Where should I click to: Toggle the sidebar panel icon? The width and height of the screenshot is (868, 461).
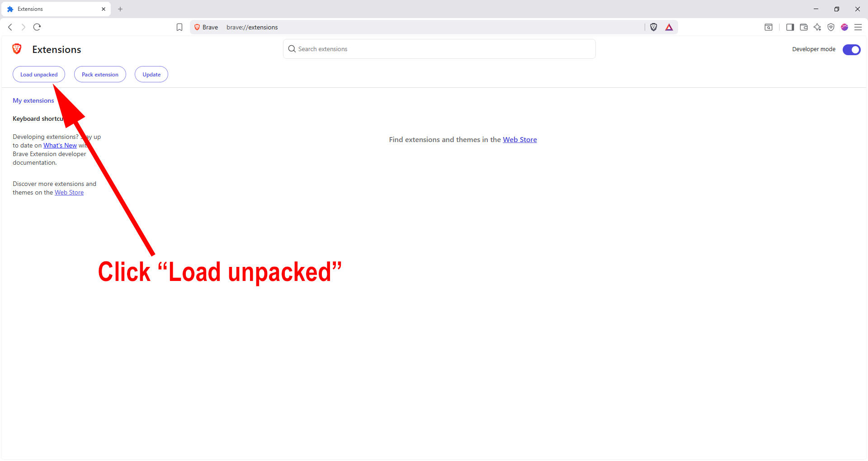[790, 27]
